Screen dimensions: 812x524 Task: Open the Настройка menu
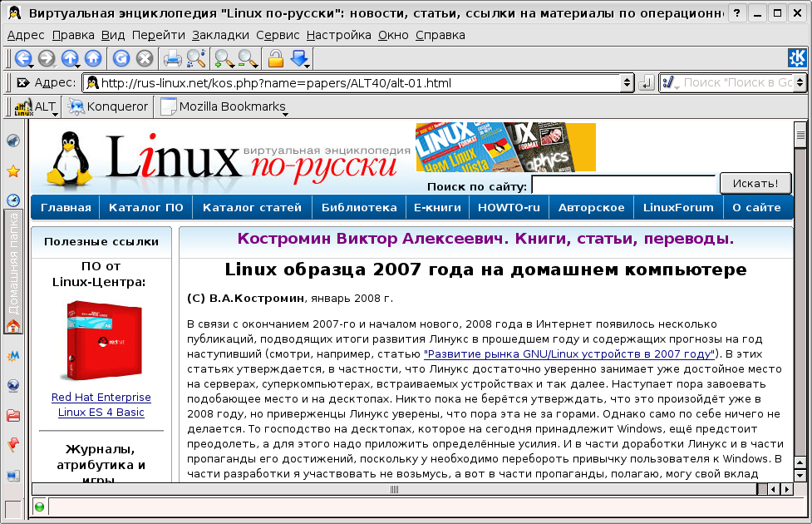coord(338,35)
